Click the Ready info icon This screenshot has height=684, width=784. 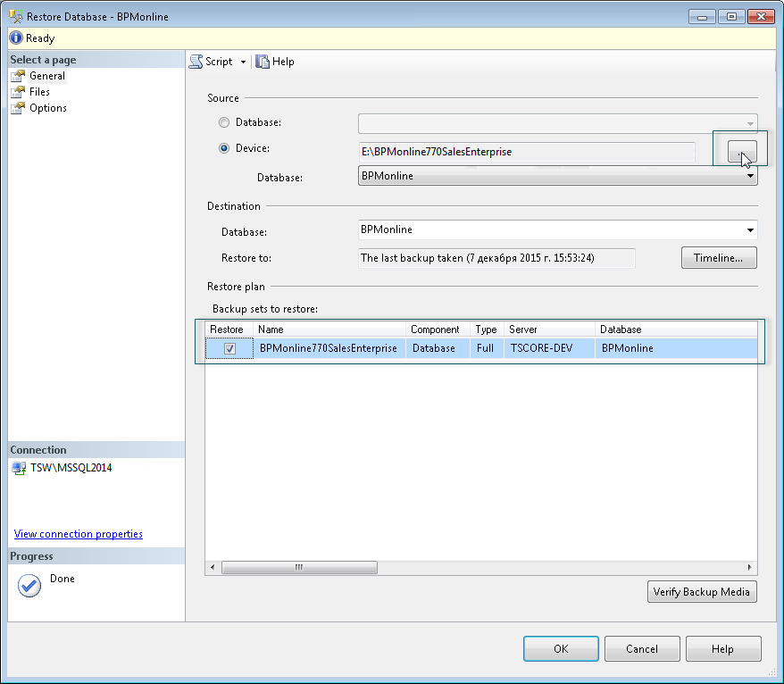pos(16,38)
